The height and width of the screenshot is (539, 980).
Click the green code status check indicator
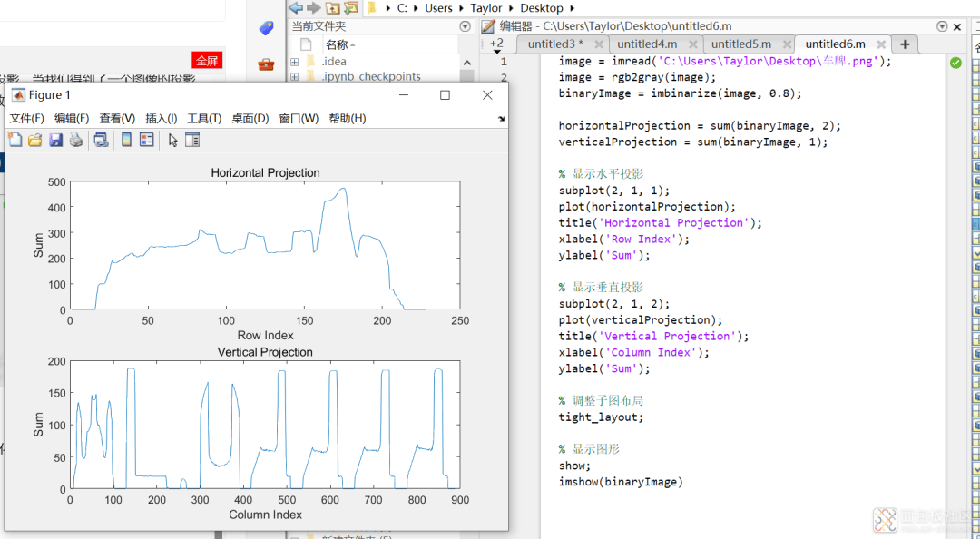point(955,63)
